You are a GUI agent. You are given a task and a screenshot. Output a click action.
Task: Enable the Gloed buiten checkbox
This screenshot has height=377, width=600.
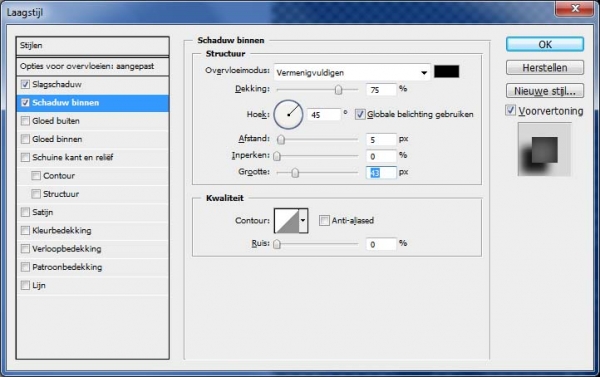(25, 121)
